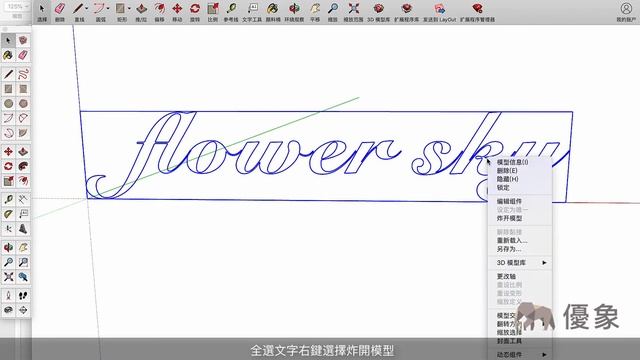Select the freehand tool in left palette
Screen dimensions: 640x360
click(23, 74)
